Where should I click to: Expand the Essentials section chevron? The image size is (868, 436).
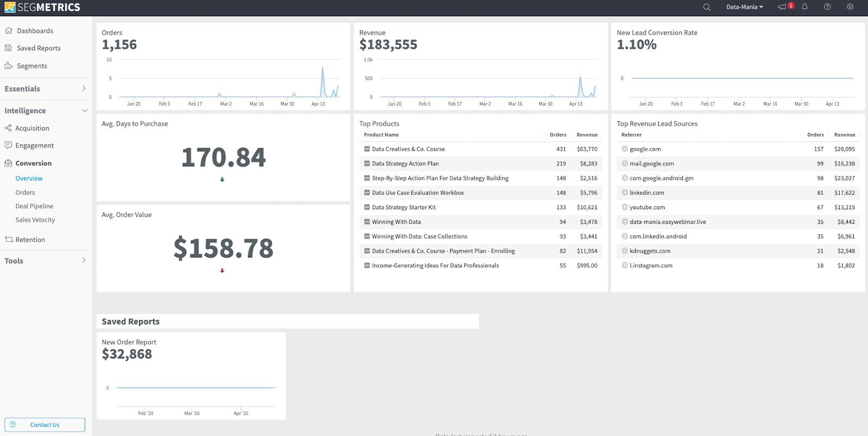(x=84, y=88)
